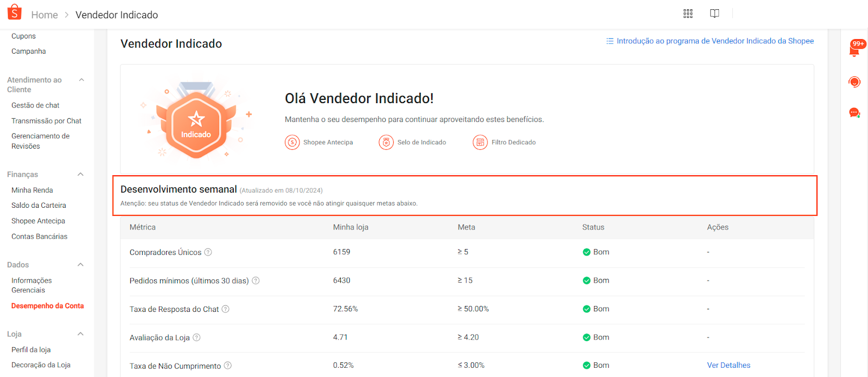
Task: Click the ≥ 4.20 store rating target
Action: click(468, 337)
